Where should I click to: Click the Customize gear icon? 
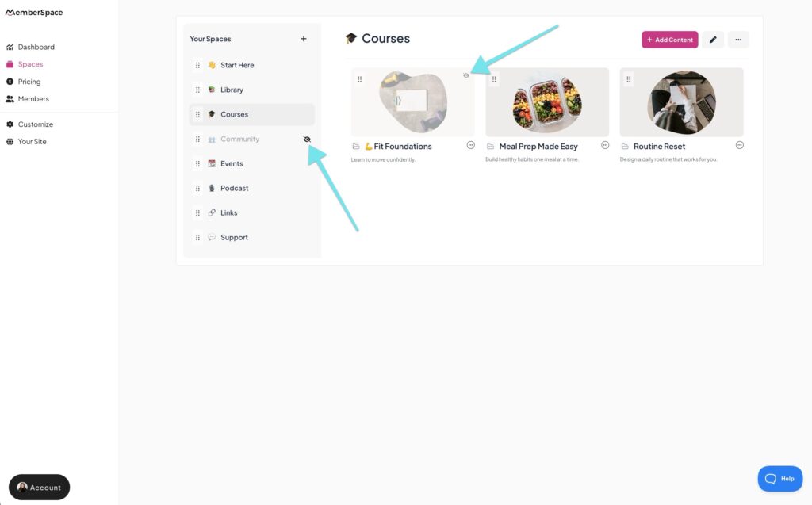(10, 124)
